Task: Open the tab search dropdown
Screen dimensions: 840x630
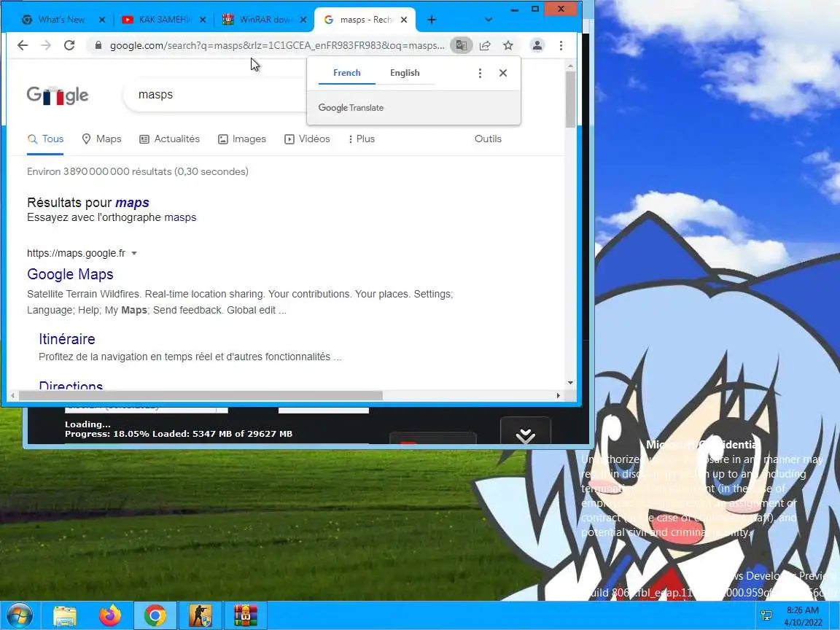Action: pyautogui.click(x=488, y=20)
